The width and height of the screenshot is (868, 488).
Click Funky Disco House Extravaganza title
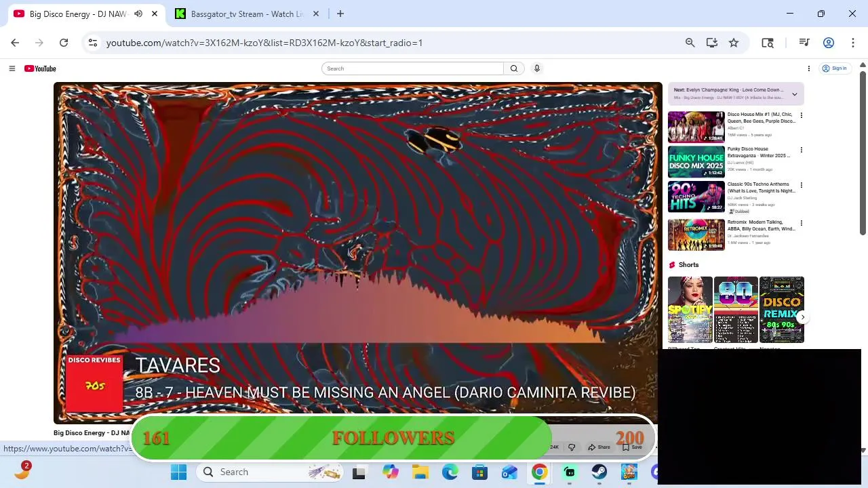click(759, 152)
